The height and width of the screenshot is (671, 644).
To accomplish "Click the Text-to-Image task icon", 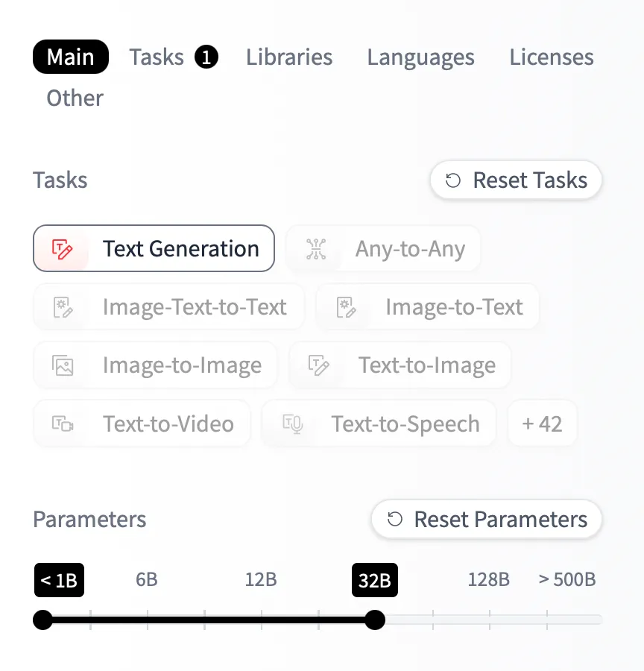I will [x=318, y=365].
